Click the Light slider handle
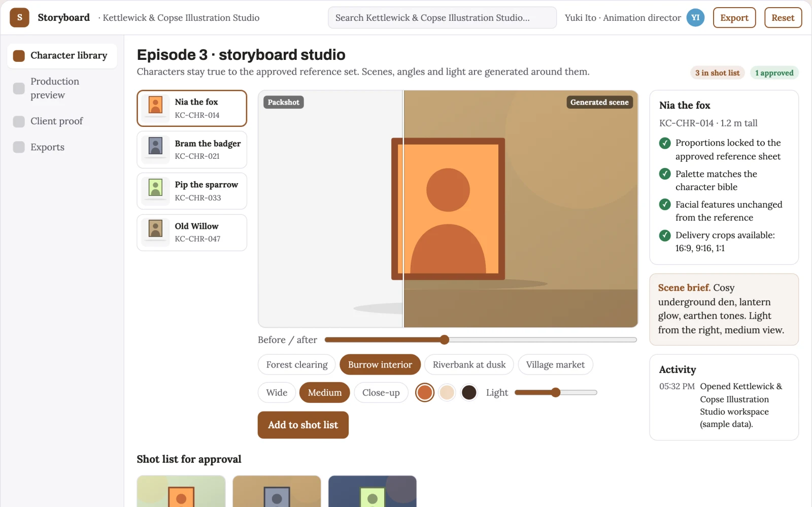The image size is (812, 507). (x=556, y=392)
